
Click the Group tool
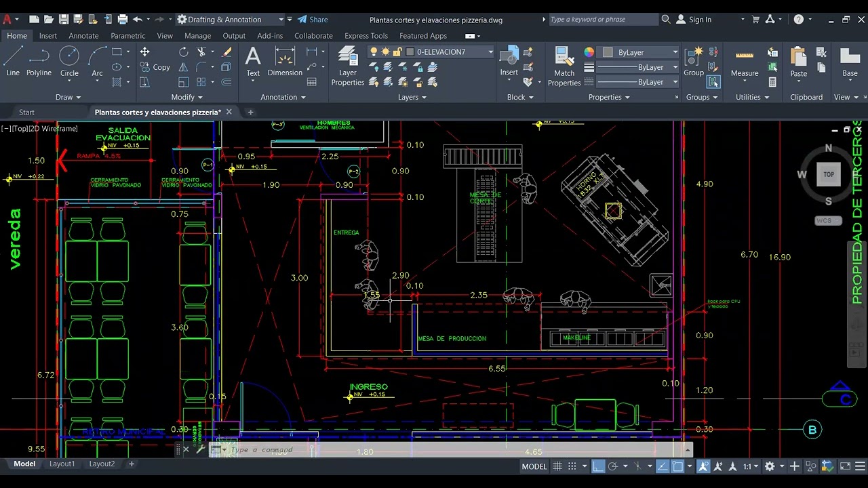pos(694,61)
